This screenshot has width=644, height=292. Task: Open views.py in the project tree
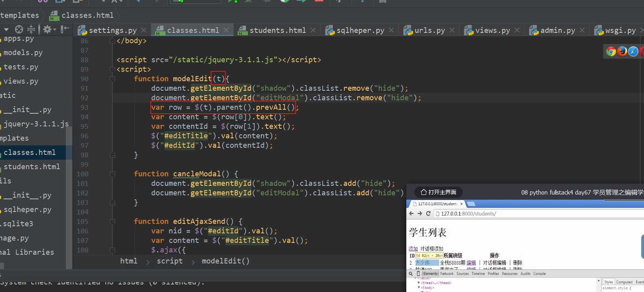21,81
